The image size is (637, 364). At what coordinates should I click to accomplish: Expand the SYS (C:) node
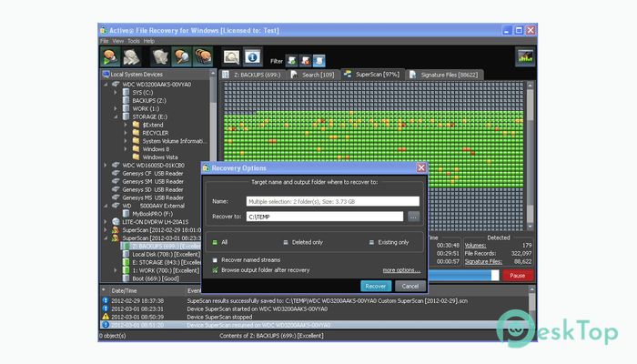click(x=116, y=93)
